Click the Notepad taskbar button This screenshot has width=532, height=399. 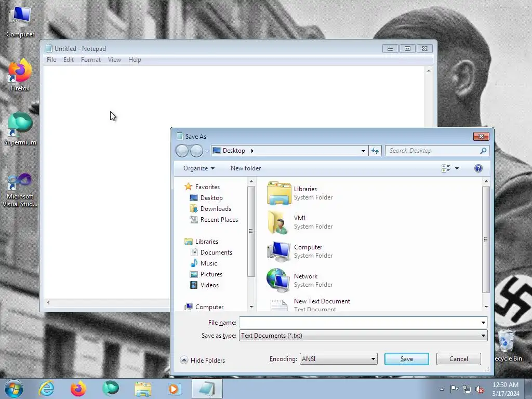(x=207, y=389)
